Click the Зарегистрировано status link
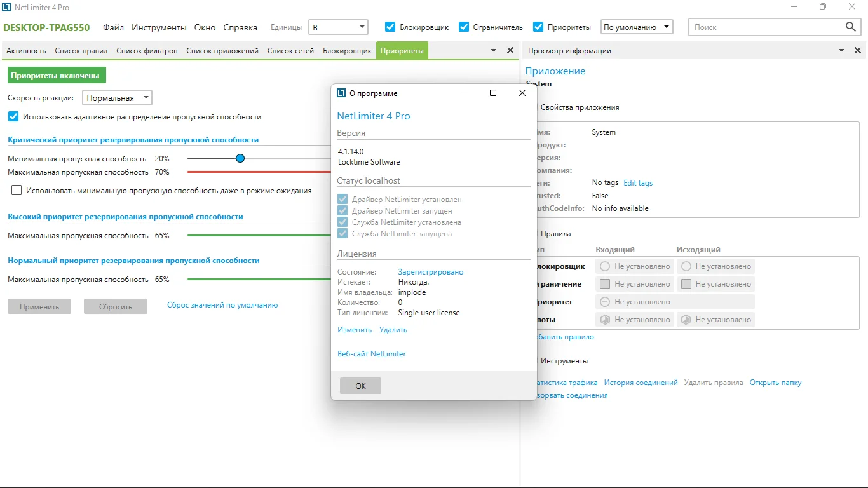 tap(431, 272)
